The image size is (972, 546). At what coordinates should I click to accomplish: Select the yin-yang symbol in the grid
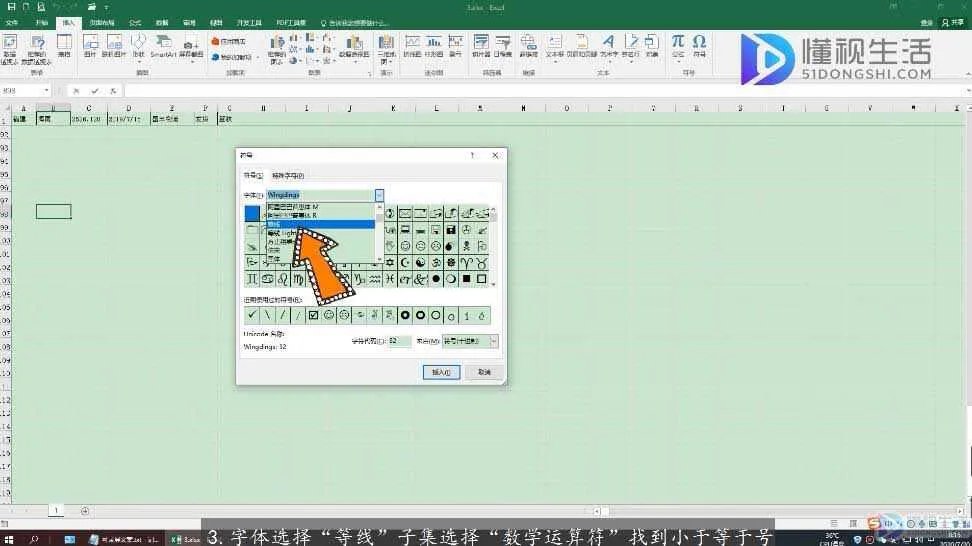tap(420, 262)
